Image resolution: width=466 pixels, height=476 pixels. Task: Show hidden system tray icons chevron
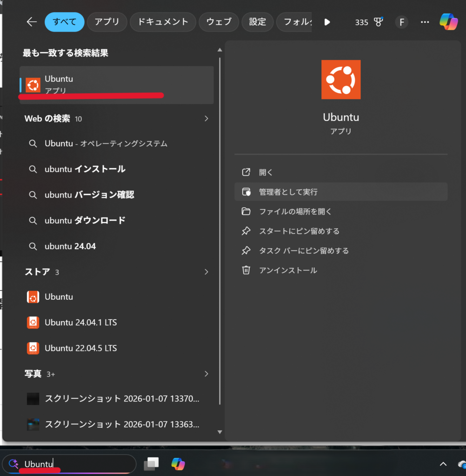click(x=443, y=463)
